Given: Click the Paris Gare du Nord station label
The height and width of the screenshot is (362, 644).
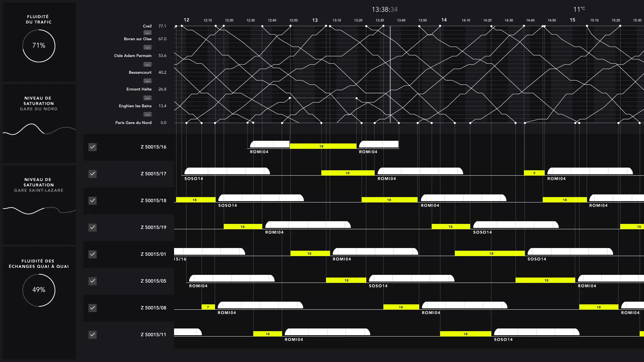Looking at the screenshot, I should 133,123.
